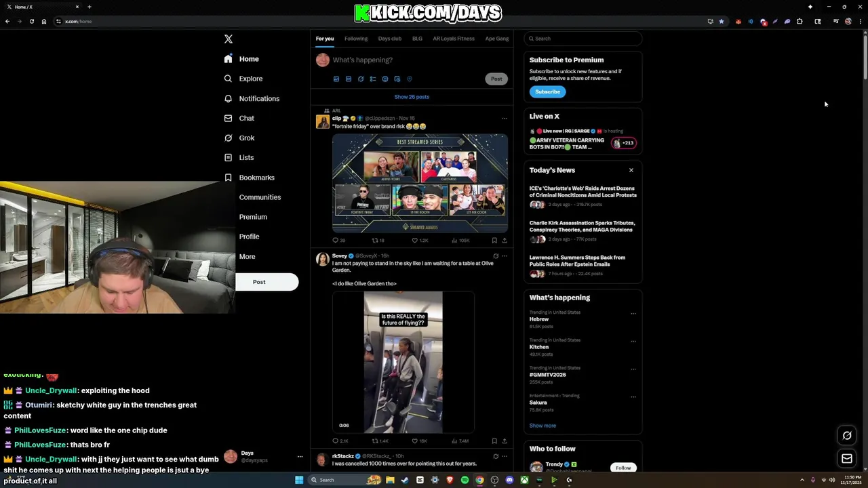This screenshot has height=488, width=868.
Task: Open Grok floating button at bottom right
Action: pos(847,436)
